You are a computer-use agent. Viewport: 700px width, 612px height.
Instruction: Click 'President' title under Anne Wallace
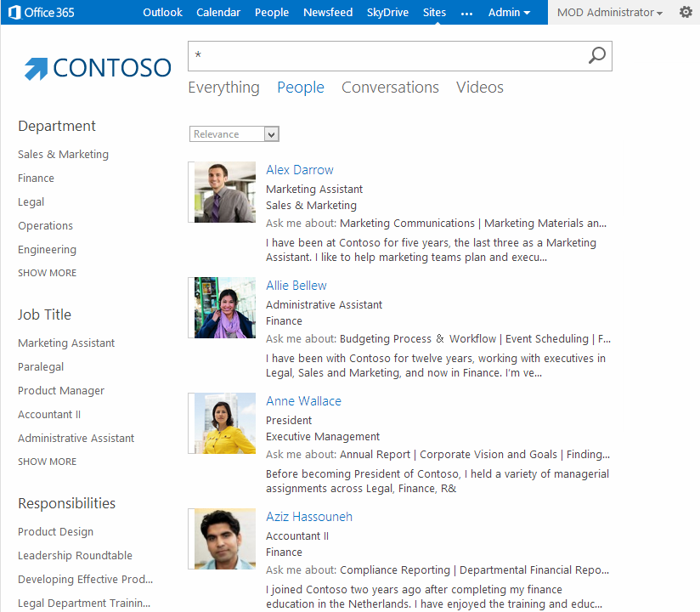click(x=288, y=421)
